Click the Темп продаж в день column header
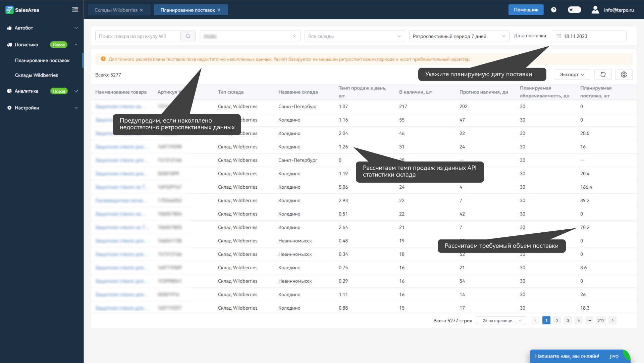644x363 pixels. [x=363, y=92]
